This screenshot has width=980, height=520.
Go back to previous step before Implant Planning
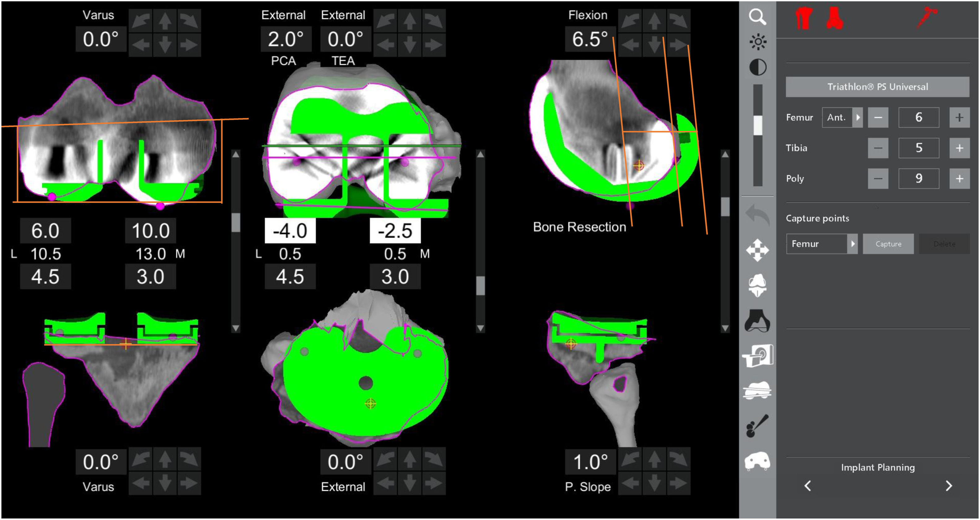pos(808,486)
